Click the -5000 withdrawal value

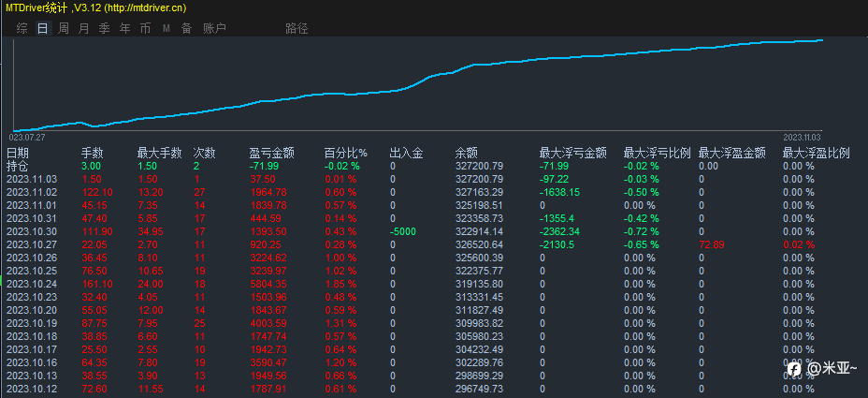402,231
